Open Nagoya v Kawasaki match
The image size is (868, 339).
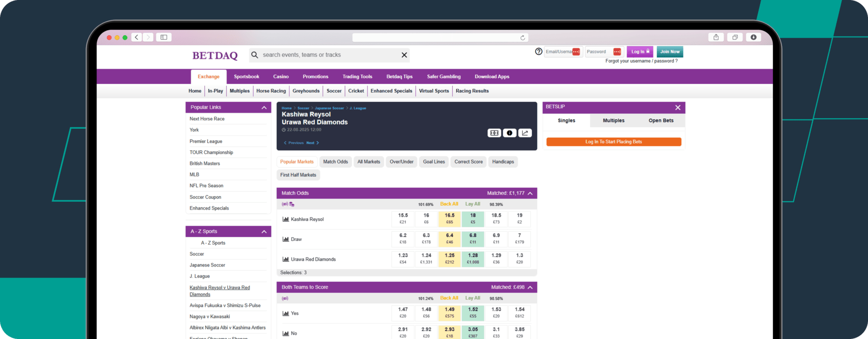[210, 317]
